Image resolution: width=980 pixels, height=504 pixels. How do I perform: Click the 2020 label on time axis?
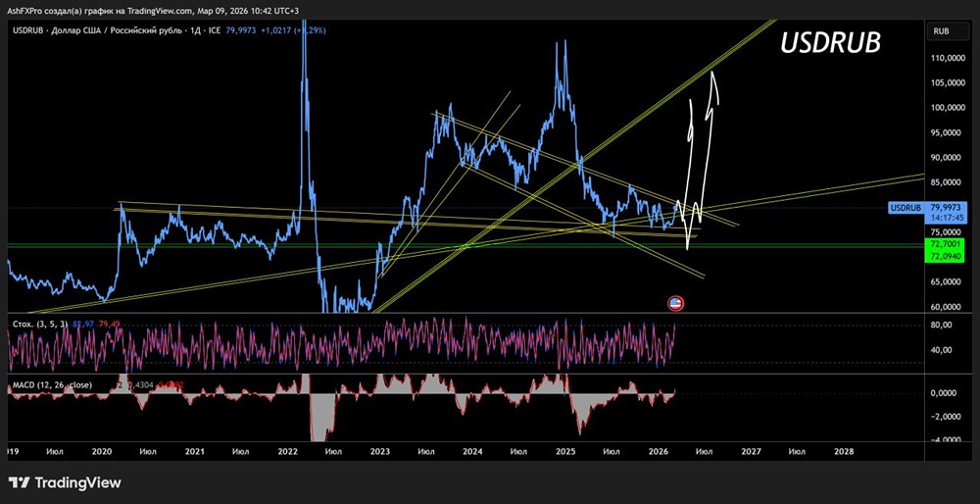pyautogui.click(x=101, y=450)
